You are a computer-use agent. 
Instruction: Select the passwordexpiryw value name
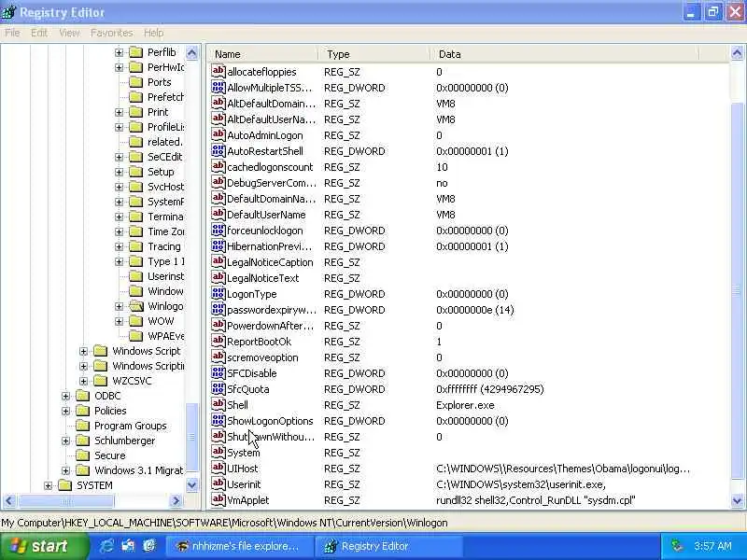click(272, 310)
